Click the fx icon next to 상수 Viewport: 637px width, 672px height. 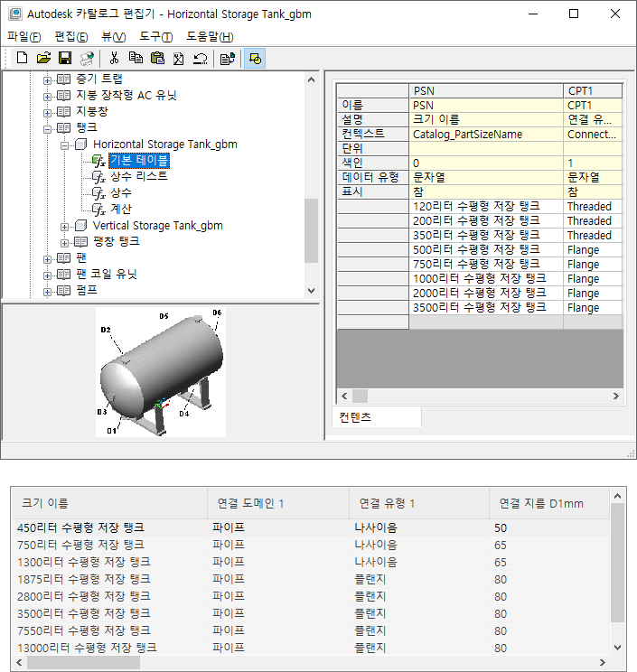(x=98, y=193)
